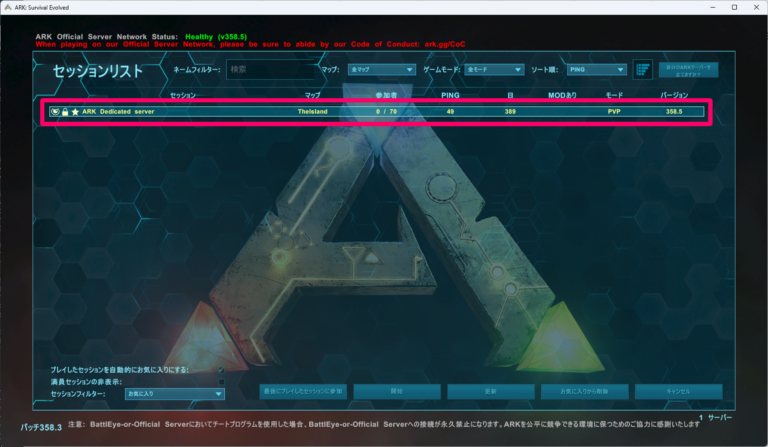Click the お気に入りから削除 button
Image resolution: width=768 pixels, height=447 pixels.
click(x=584, y=391)
